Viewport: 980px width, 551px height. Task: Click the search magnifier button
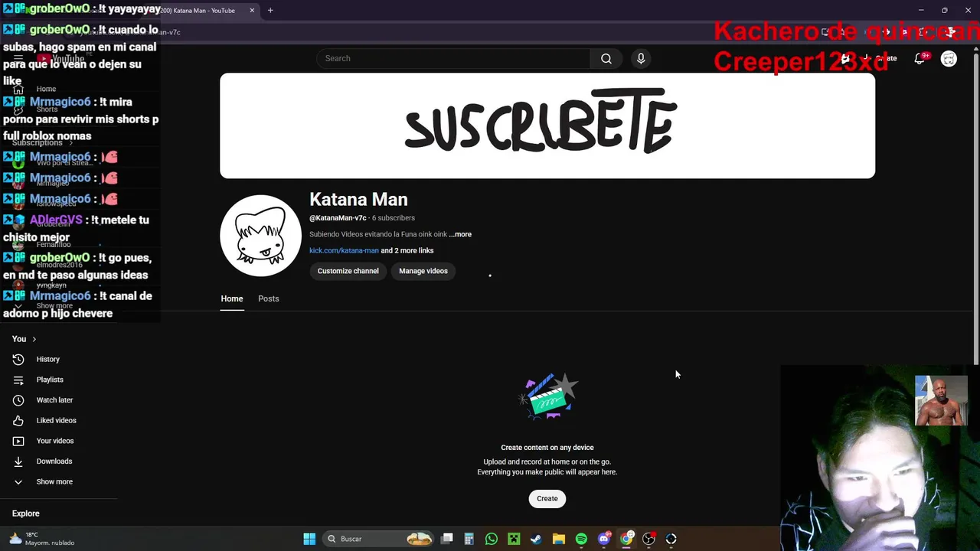pyautogui.click(x=606, y=58)
